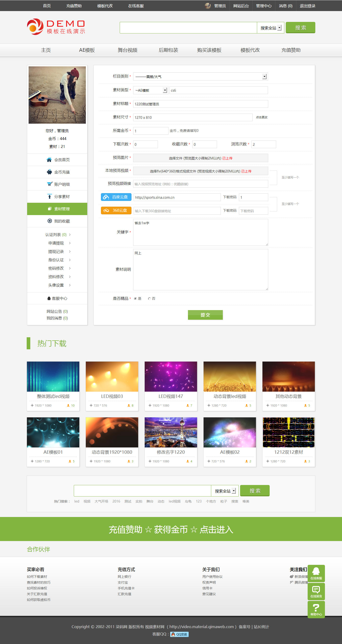Click the upload icon beside 分享素材
Screen dimensions: 342x644
[50, 197]
